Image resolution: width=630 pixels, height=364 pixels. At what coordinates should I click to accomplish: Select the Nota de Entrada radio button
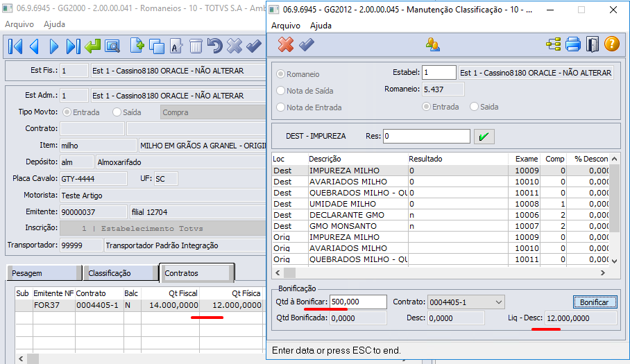pyautogui.click(x=280, y=107)
